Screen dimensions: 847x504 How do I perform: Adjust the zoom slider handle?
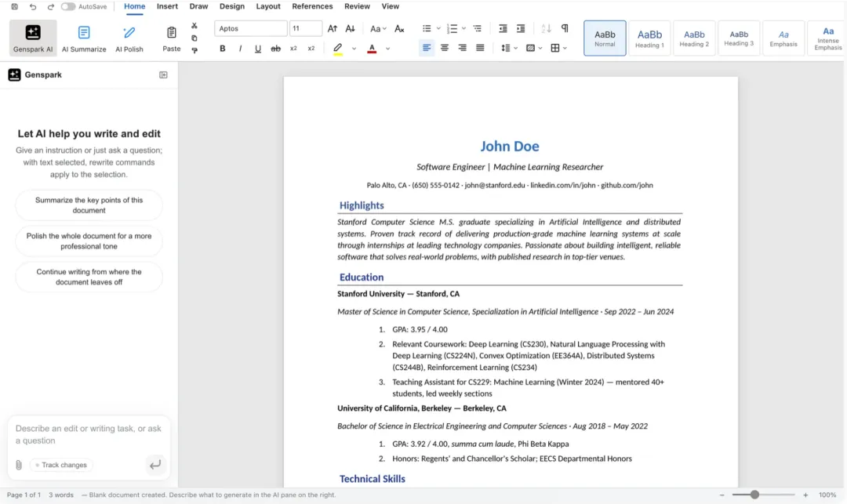tap(754, 495)
